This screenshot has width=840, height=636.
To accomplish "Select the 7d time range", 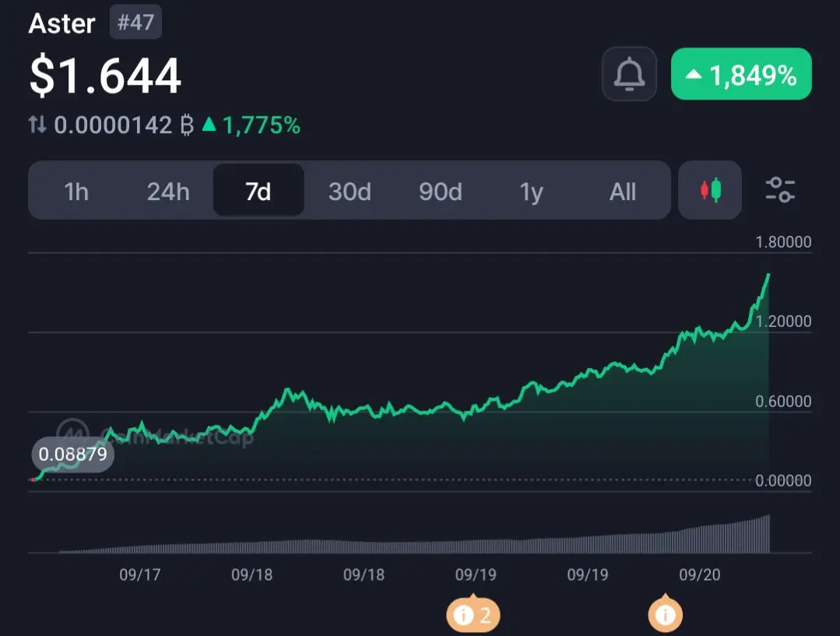I will (258, 190).
